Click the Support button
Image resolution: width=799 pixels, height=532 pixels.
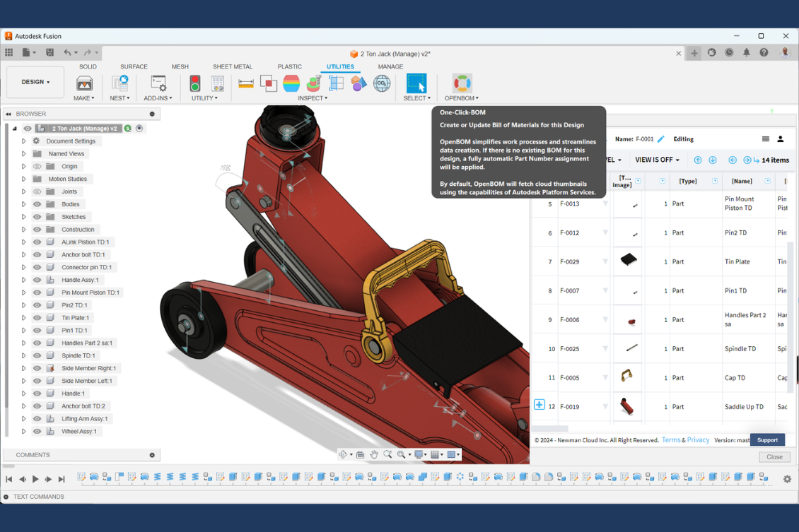coord(767,440)
